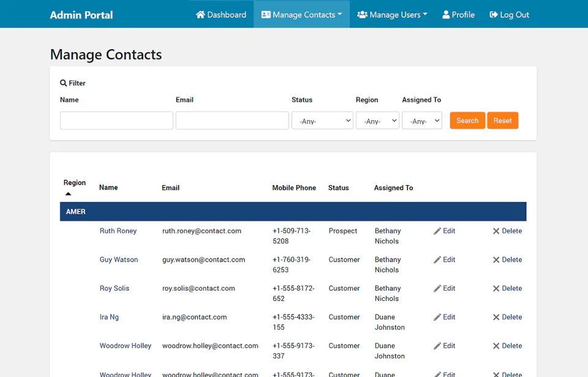
Task: Click the Profile person icon
Action: (x=446, y=15)
